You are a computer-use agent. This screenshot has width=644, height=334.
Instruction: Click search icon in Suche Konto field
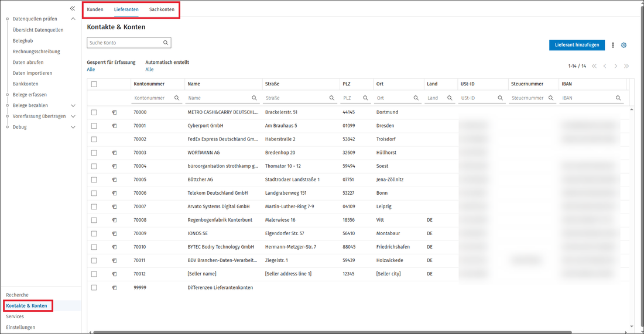coord(166,43)
